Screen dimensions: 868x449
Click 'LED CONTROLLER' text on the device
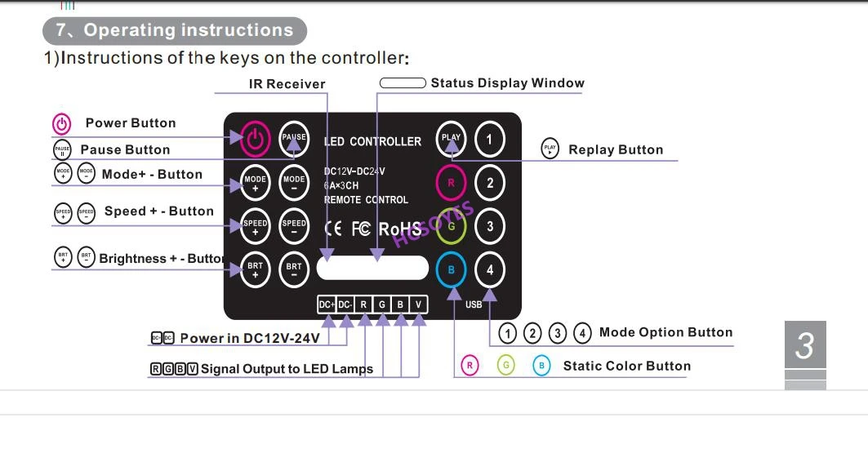372,142
